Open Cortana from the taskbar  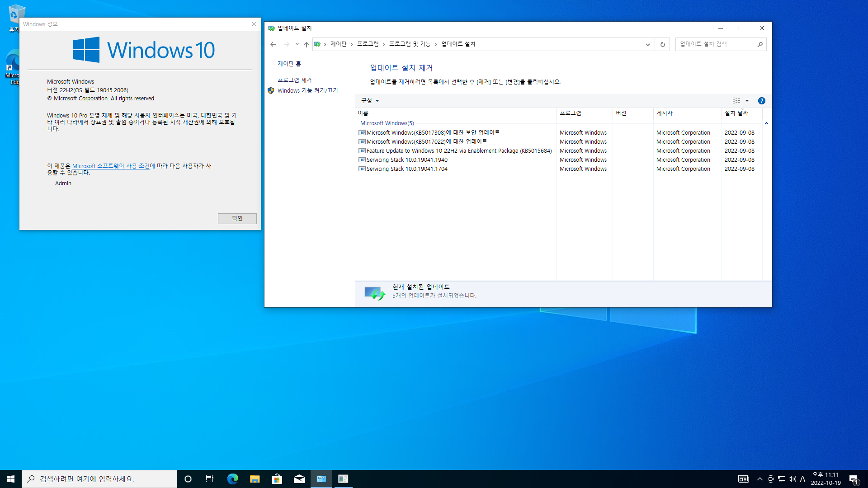click(188, 479)
